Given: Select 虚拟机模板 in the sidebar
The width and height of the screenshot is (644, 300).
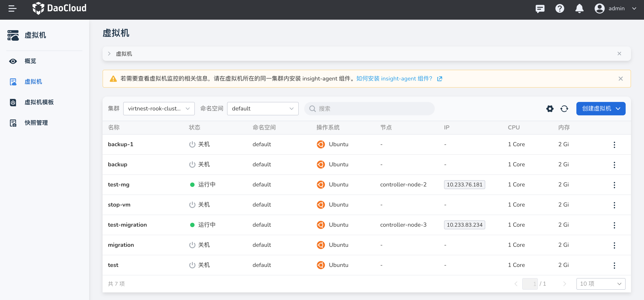Looking at the screenshot, I should tap(39, 102).
